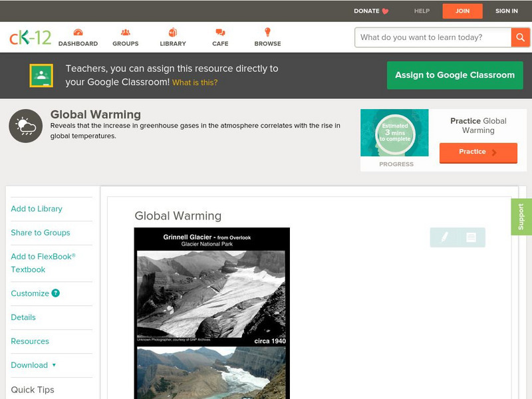Open the Browse lightbulb icon
Screen dimensions: 532x399
coord(267,33)
